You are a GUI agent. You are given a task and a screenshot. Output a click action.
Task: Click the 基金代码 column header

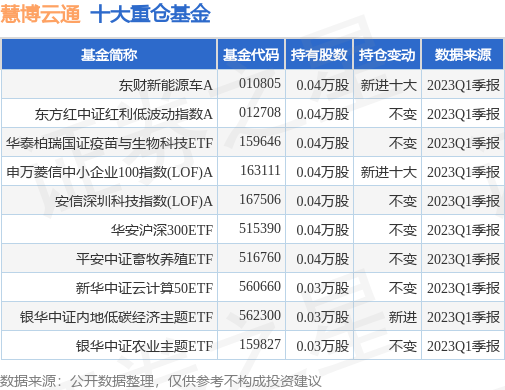tap(251, 55)
